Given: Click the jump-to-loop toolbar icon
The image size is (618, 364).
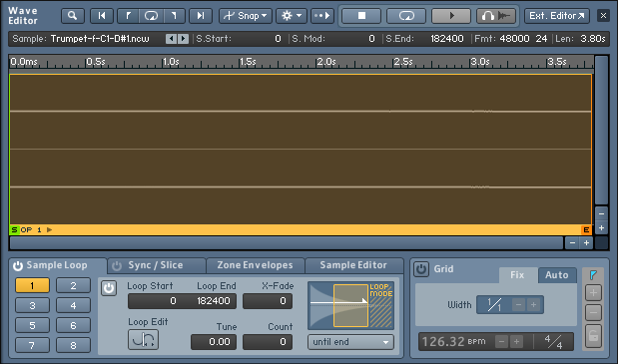Looking at the screenshot, I should [152, 16].
